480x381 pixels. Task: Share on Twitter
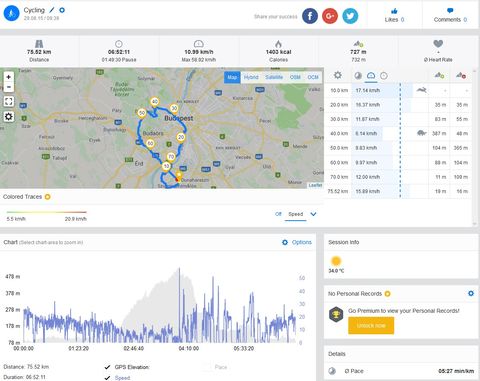coord(350,16)
